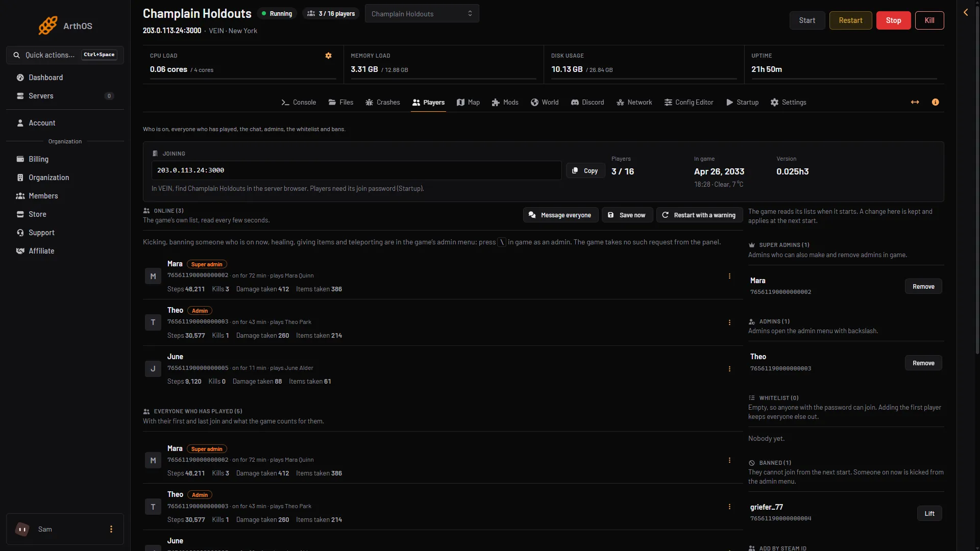Go to Servers in the sidebar

pyautogui.click(x=65, y=96)
